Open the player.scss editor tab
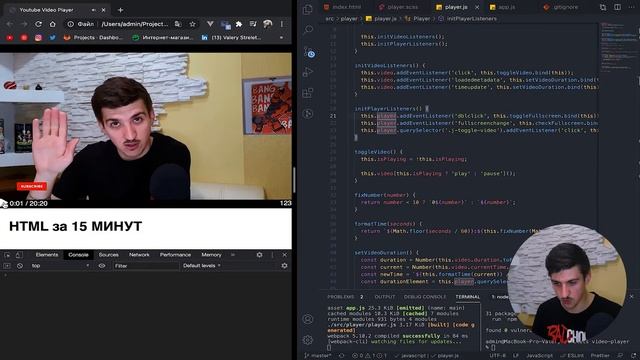 (x=398, y=7)
